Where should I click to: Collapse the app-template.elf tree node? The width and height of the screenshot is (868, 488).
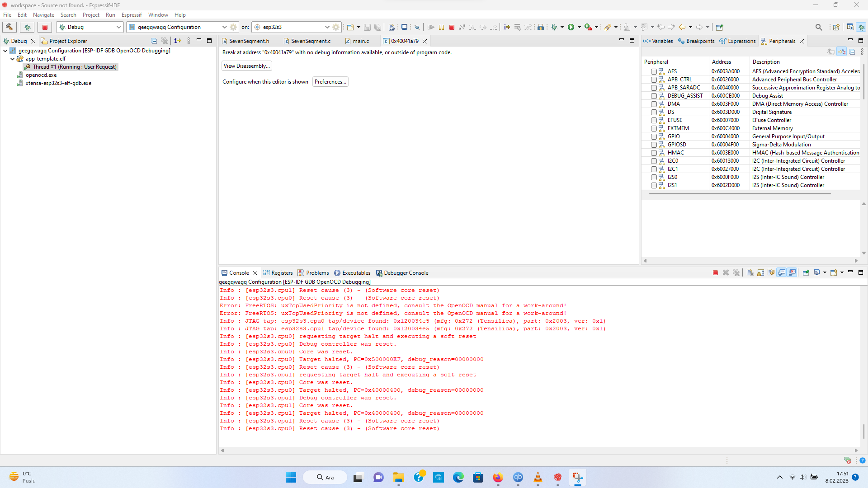[x=12, y=59]
